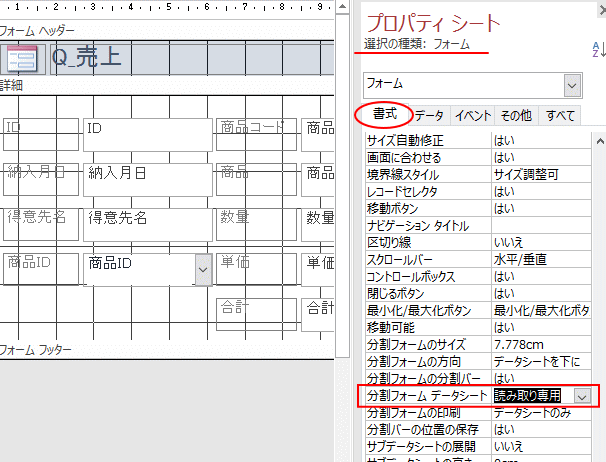Click the コントロールボックス property value
Screen dimensions: 606x462
(x=541, y=276)
